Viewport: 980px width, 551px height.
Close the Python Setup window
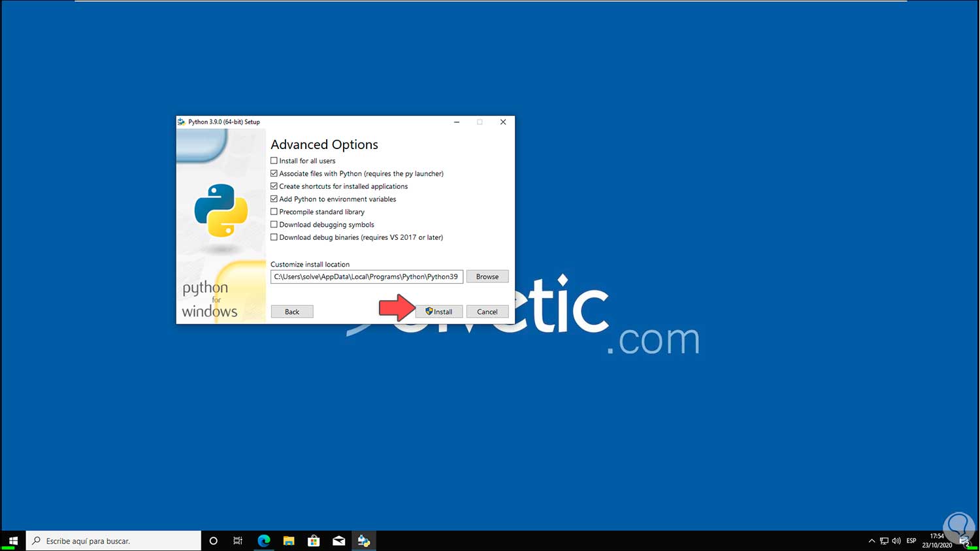pyautogui.click(x=503, y=122)
